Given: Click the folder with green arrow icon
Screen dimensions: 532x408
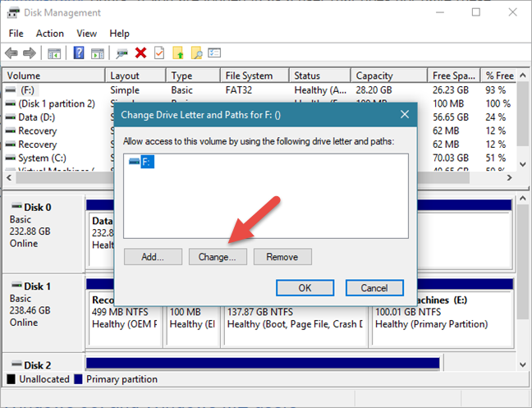Looking at the screenshot, I should [x=178, y=53].
